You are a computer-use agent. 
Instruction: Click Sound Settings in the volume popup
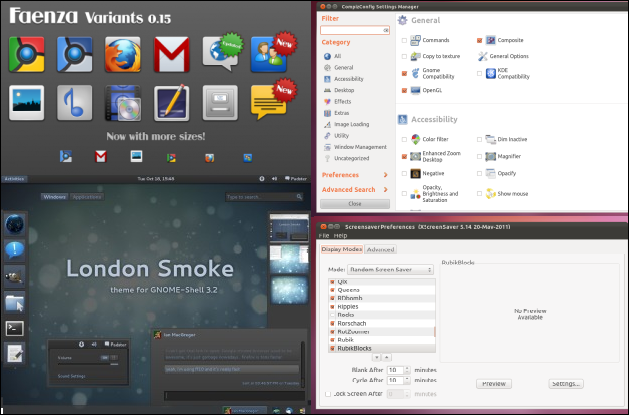click(x=71, y=376)
